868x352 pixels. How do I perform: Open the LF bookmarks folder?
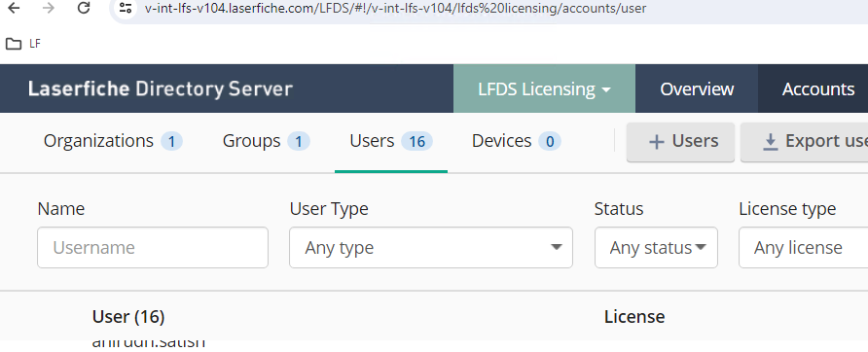22,44
